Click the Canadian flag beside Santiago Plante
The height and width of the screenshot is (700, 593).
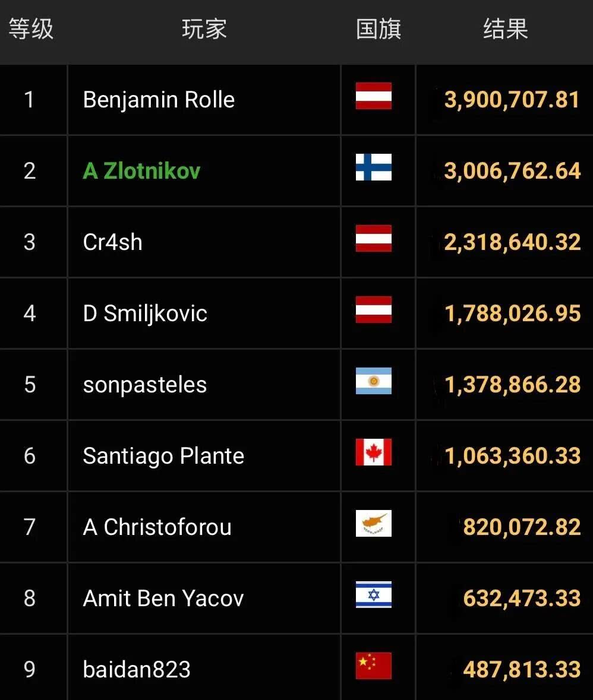[x=373, y=452]
